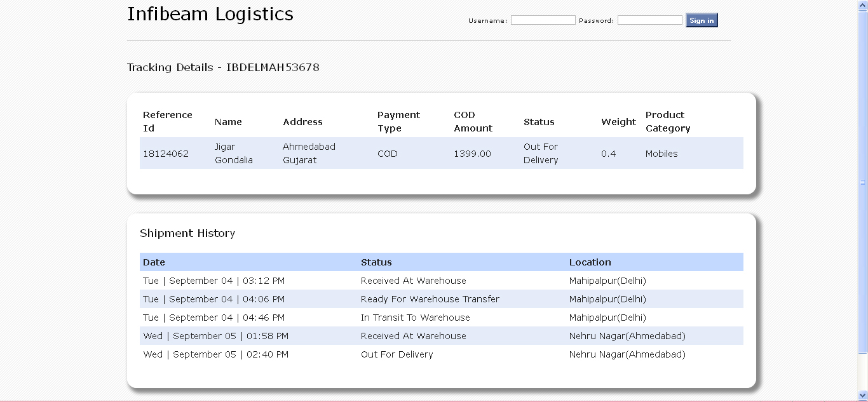Click the Ahmedabad Gujarat address cell
This screenshot has width=868, height=402.
coord(309,154)
